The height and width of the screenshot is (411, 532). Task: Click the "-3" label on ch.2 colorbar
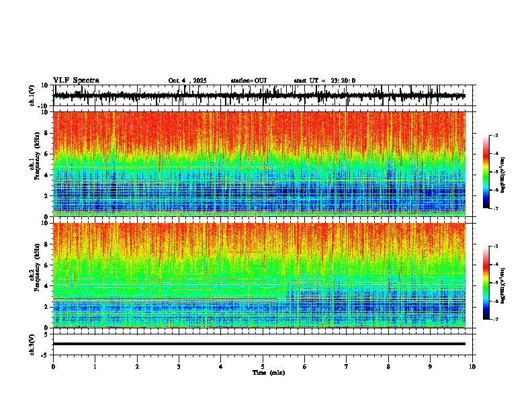click(496, 246)
